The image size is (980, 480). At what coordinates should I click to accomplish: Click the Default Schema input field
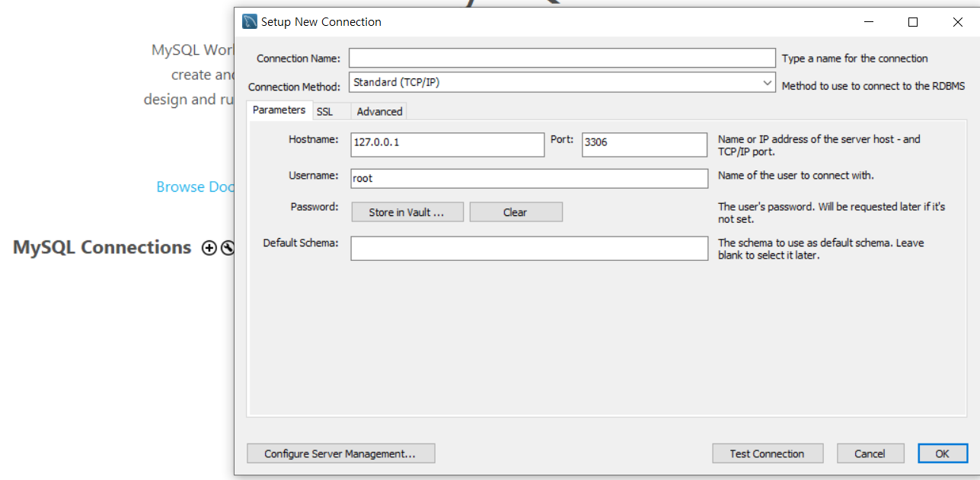[529, 248]
